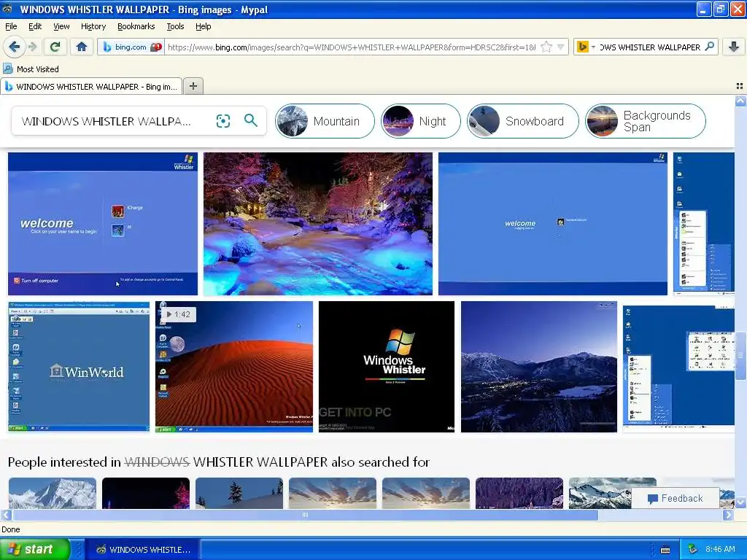Viewport: 747px width, 560px height.
Task: Click the address bar URL field
Action: 352,47
